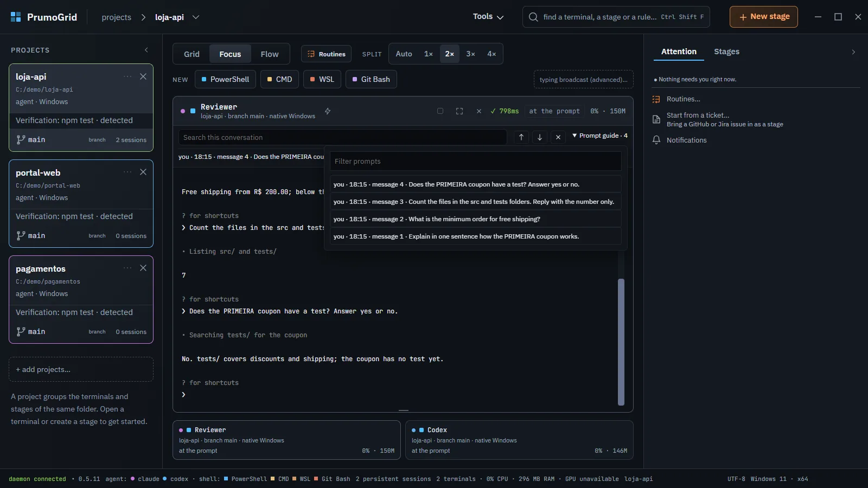Click the git branch icon on loja-api card

pyautogui.click(x=21, y=139)
